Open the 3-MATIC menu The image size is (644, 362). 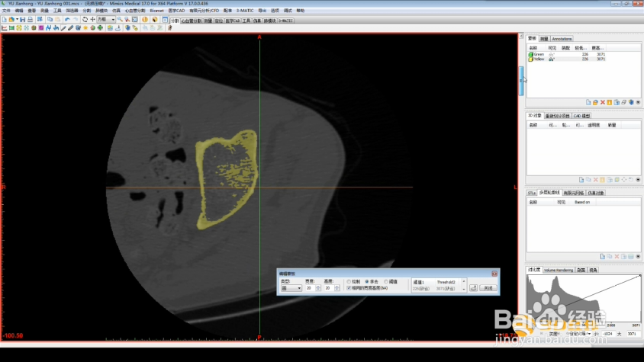pyautogui.click(x=245, y=11)
